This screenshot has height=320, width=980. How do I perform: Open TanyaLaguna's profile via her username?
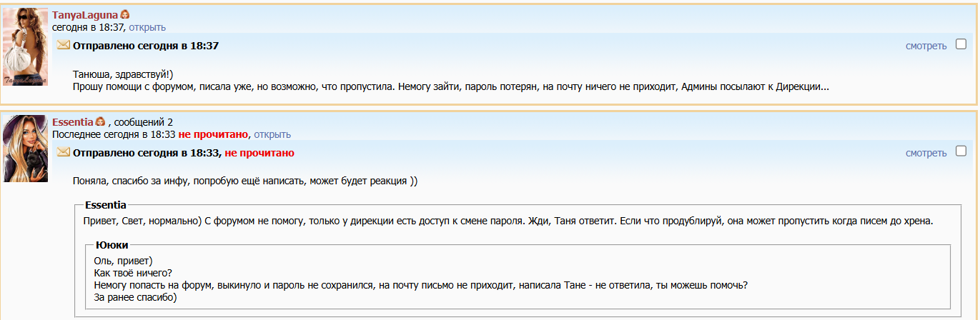click(x=85, y=15)
